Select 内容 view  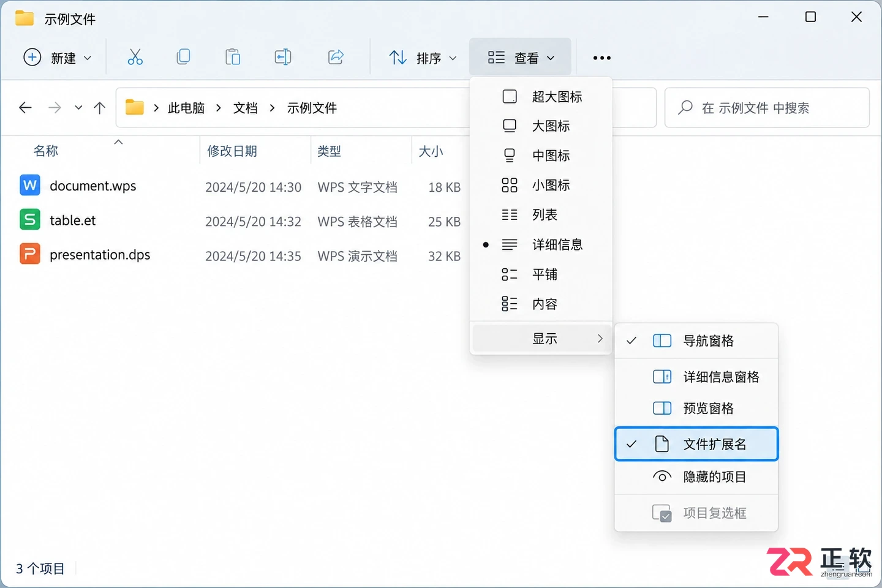pyautogui.click(x=542, y=304)
